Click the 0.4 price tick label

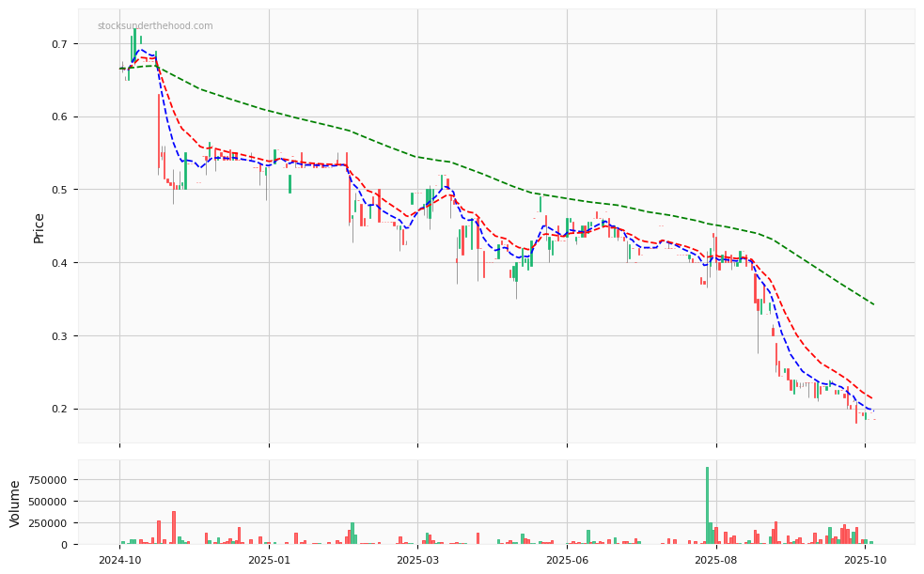point(59,263)
